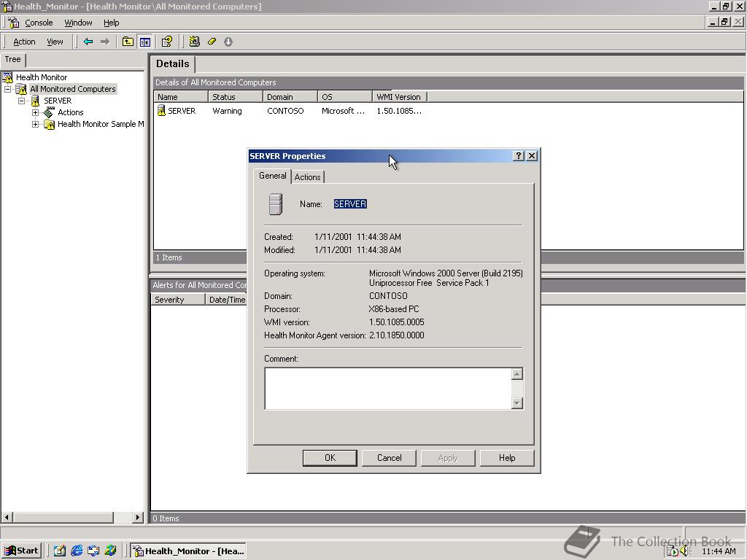Open the Console menu
Viewport: 747px width, 560px height.
(x=39, y=23)
